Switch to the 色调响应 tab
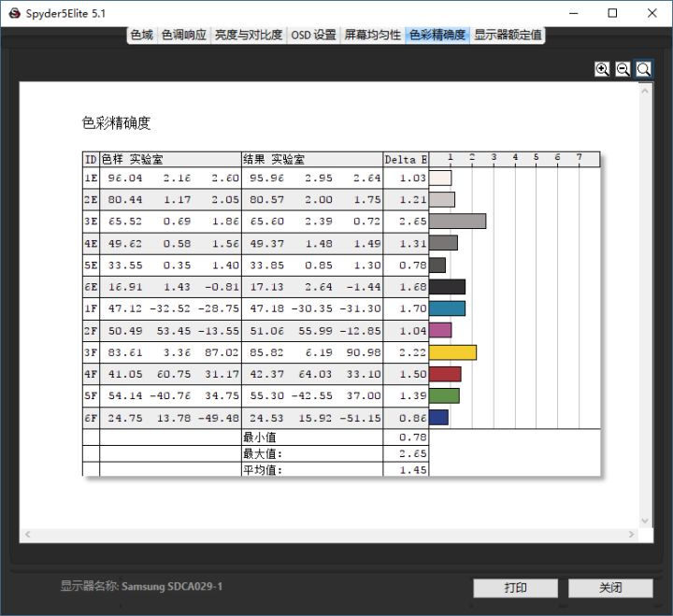Viewport: 673px width, 616px height. pos(184,35)
